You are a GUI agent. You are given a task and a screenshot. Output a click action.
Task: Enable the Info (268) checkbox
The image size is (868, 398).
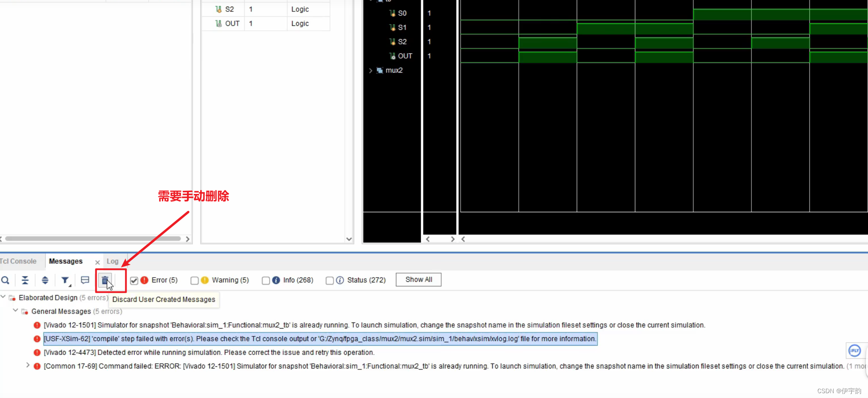pyautogui.click(x=265, y=280)
